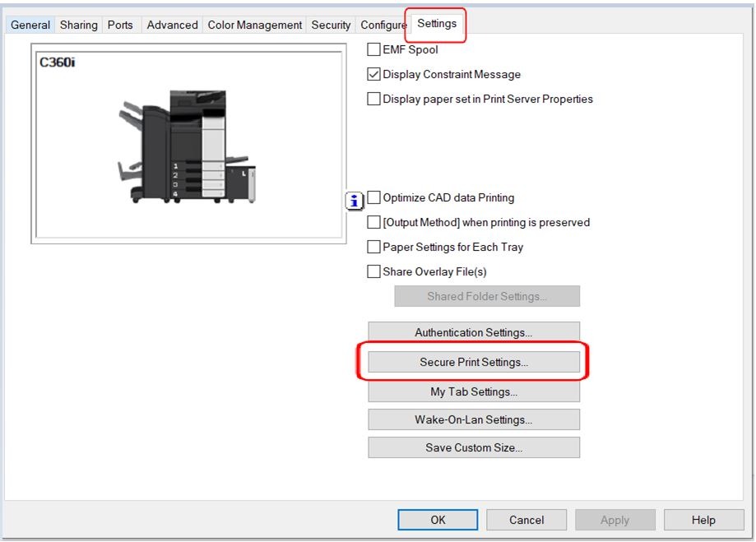Enable Display paper set in Print Server Properties

click(x=374, y=99)
